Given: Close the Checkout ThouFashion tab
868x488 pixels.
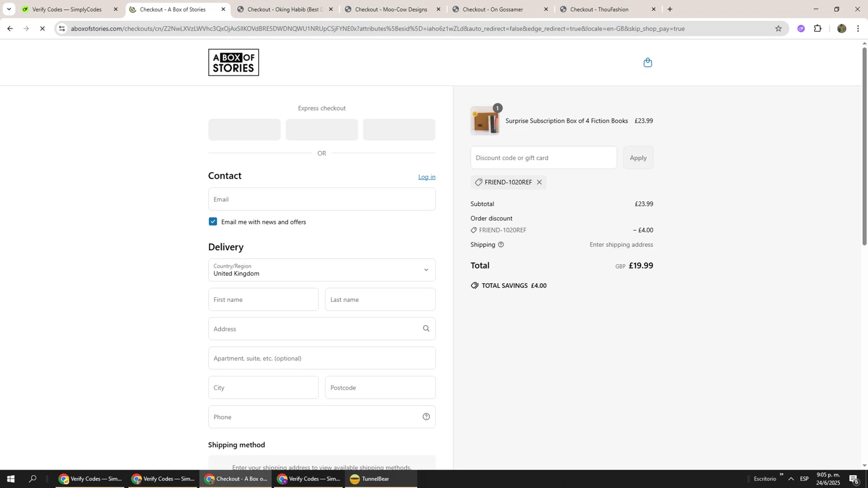Looking at the screenshot, I should (x=653, y=9).
